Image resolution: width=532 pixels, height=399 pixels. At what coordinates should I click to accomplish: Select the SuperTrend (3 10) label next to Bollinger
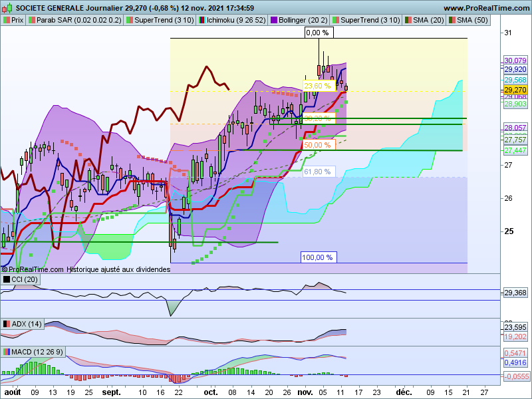coord(370,20)
